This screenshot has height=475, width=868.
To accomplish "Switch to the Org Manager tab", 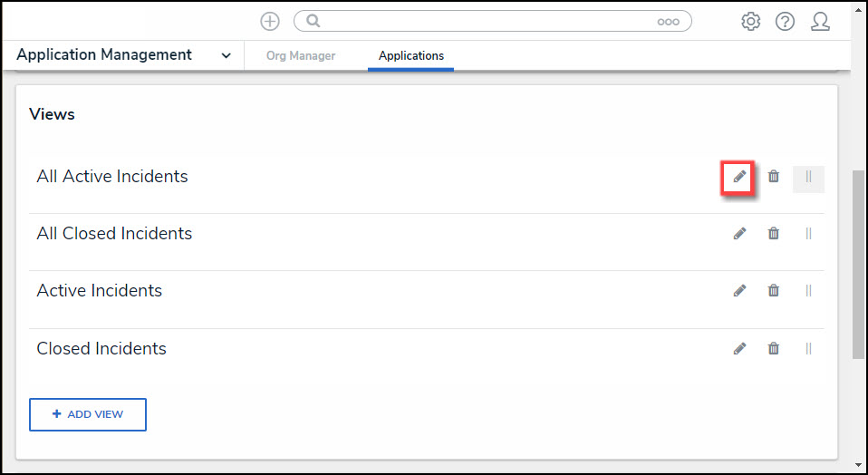I will [x=301, y=56].
